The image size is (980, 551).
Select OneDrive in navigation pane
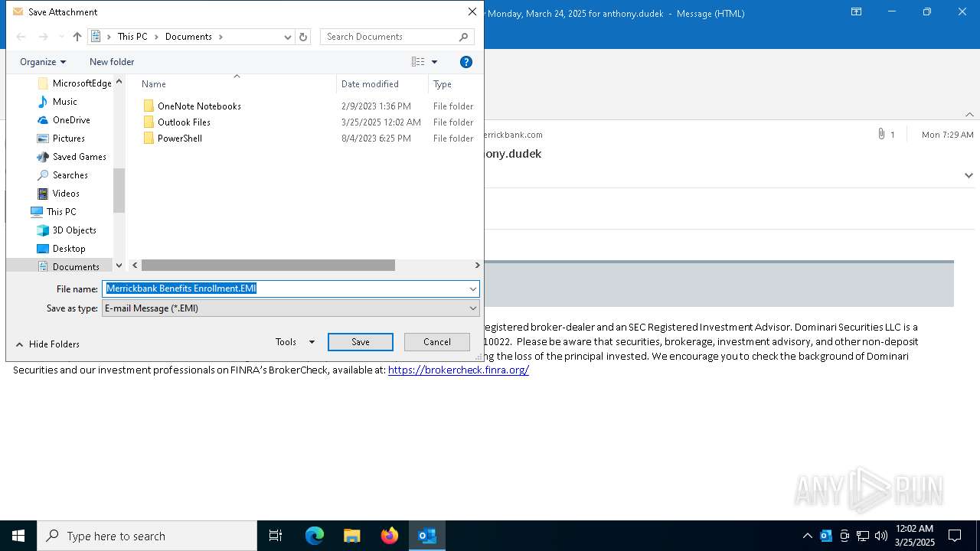coord(64,120)
